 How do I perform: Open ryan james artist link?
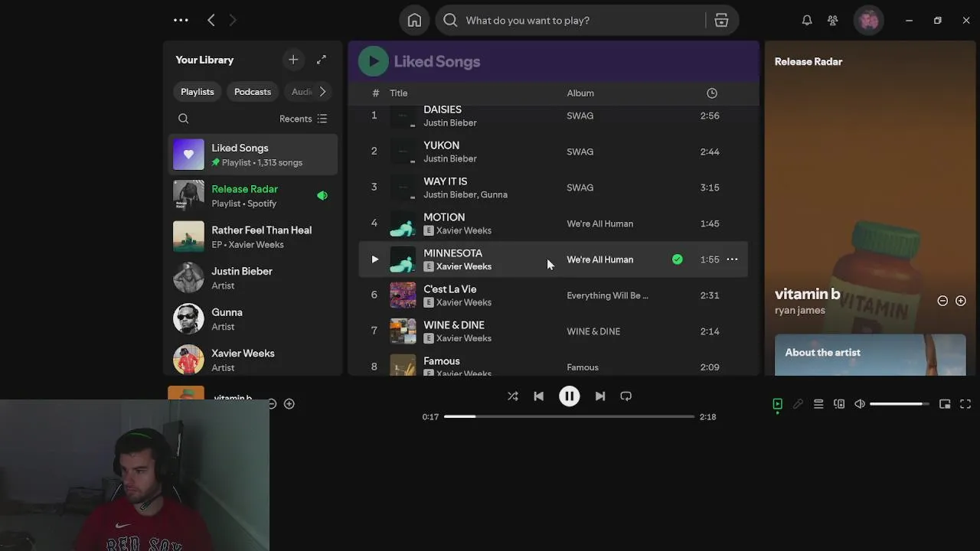[800, 311]
